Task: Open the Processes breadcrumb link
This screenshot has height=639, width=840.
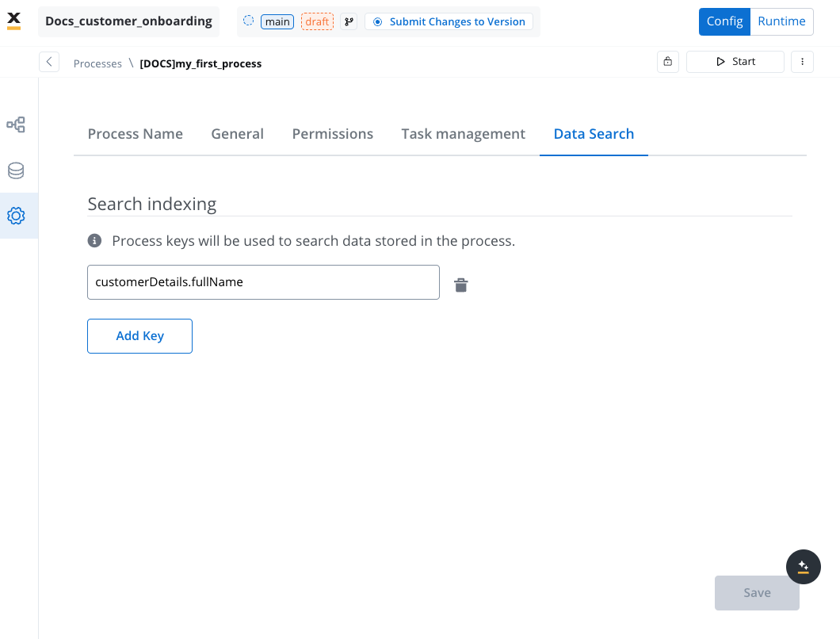Action: pos(97,63)
